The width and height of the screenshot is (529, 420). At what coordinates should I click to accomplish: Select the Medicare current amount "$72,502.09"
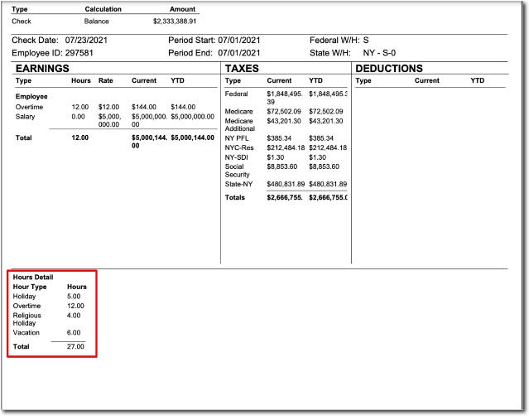[x=284, y=111]
